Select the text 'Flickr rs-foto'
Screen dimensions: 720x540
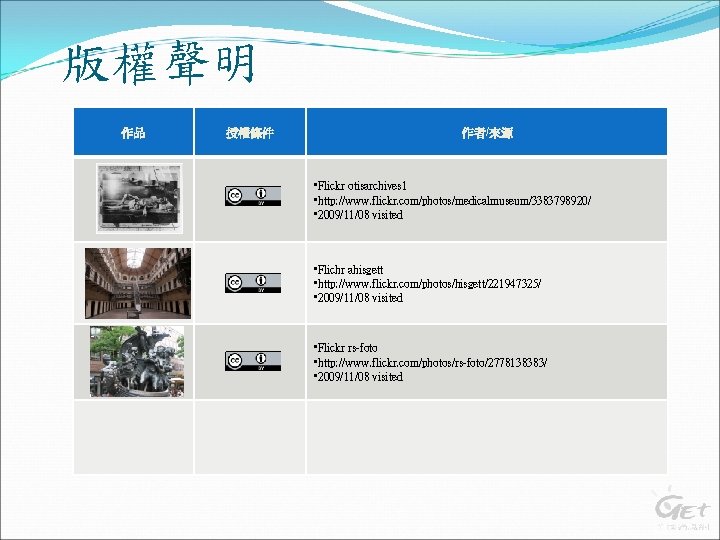(347, 348)
